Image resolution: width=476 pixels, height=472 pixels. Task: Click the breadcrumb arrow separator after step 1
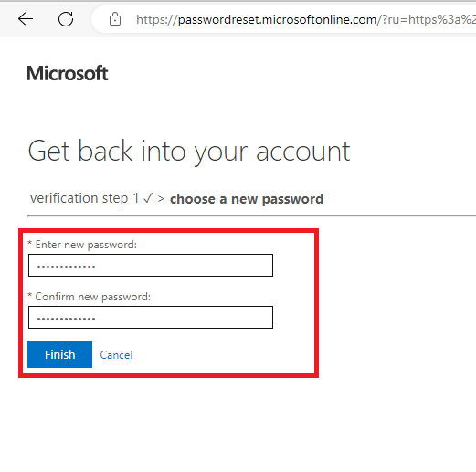161,199
